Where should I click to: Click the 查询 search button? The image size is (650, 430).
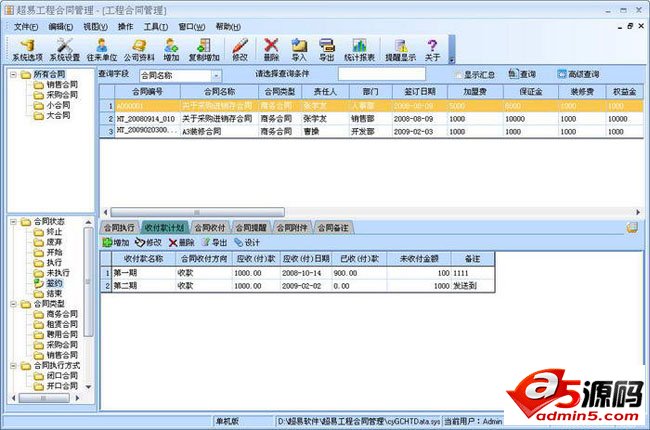point(522,74)
